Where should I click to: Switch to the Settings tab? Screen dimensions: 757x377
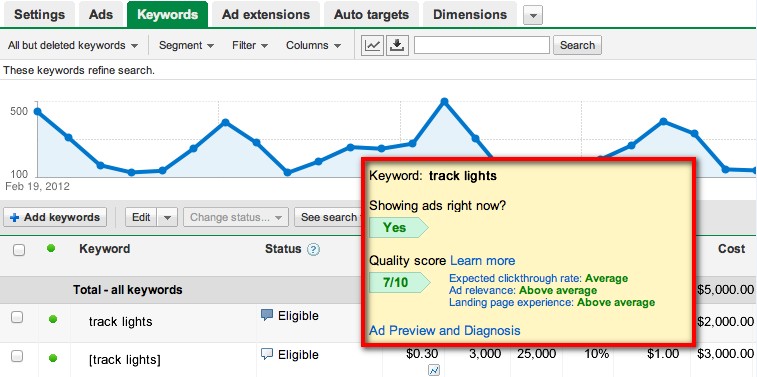click(40, 14)
